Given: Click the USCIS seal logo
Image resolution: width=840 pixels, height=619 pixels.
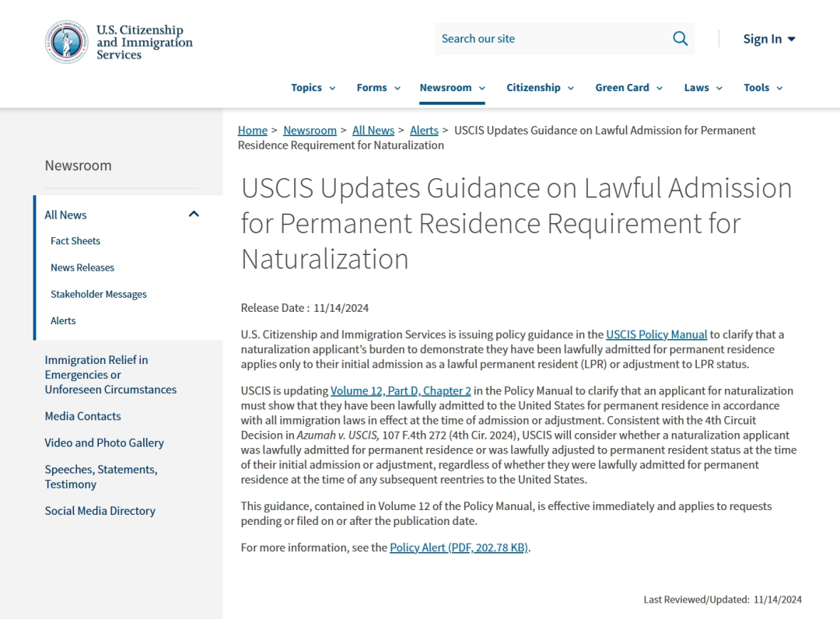Looking at the screenshot, I should (x=66, y=42).
